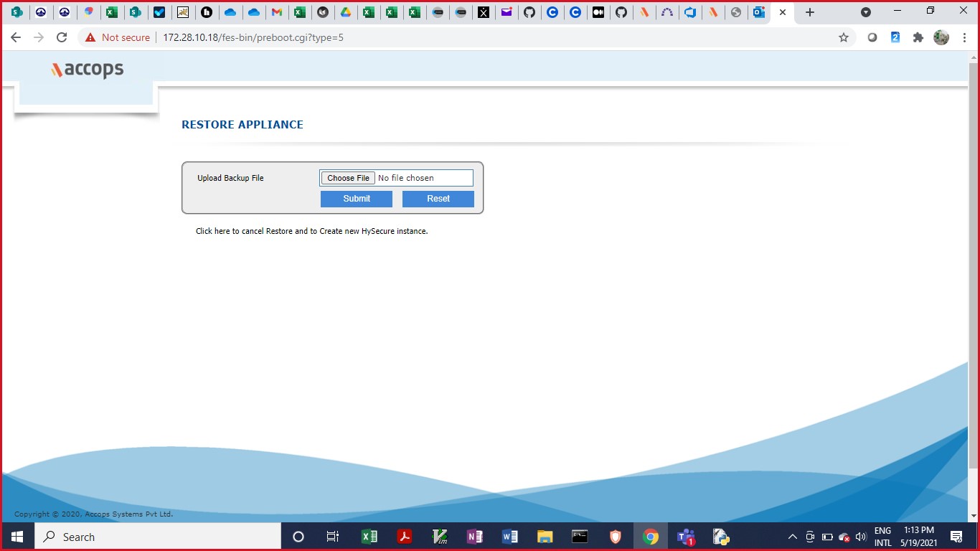Click the RESTORE APPLIANCE heading
980x551 pixels.
[242, 125]
